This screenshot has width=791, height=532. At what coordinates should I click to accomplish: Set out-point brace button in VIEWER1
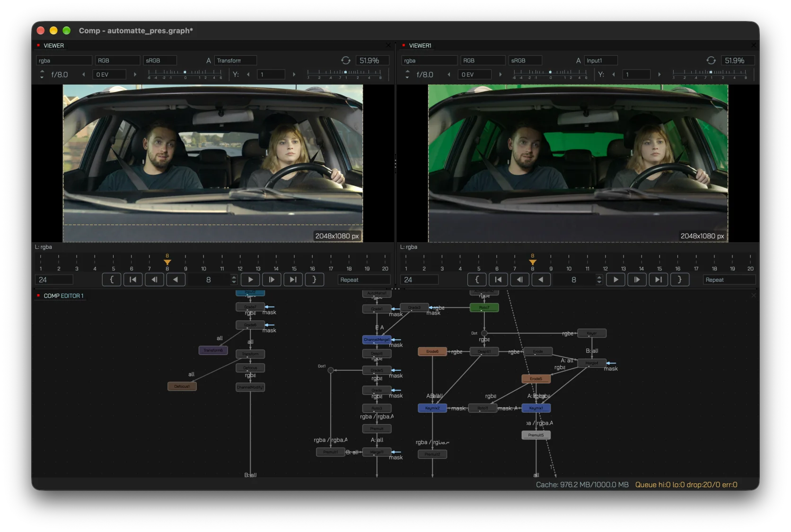(x=679, y=279)
